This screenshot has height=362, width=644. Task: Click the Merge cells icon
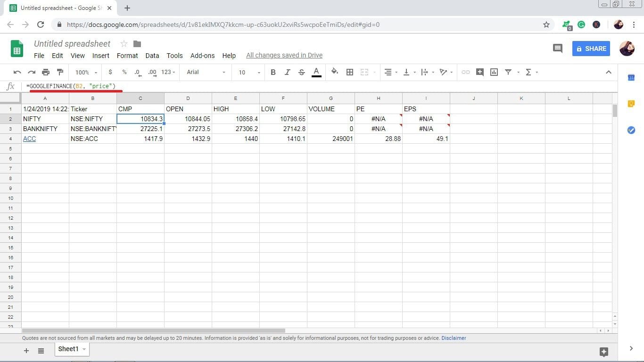pos(364,72)
